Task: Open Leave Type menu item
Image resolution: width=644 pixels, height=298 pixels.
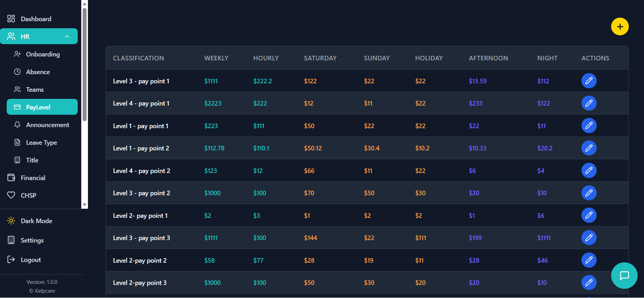Action: pos(42,142)
